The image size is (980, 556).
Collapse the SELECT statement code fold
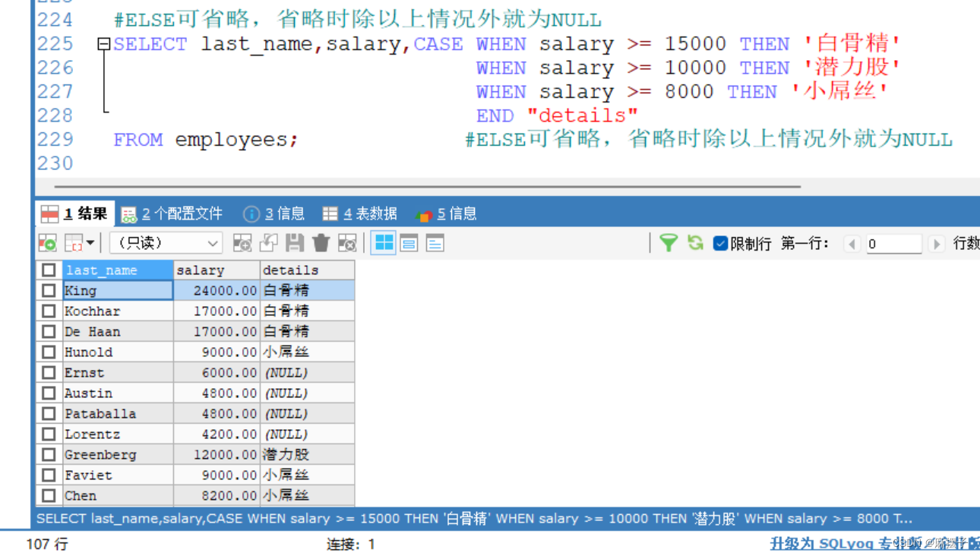tap(104, 44)
